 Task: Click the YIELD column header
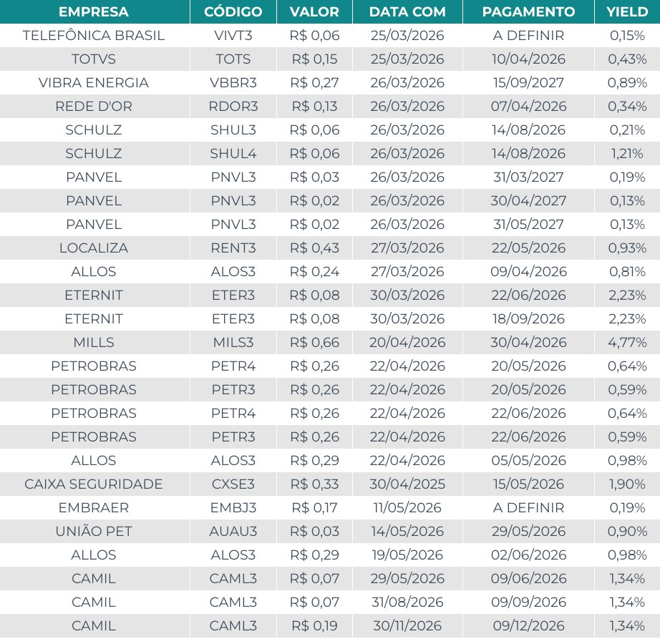point(627,11)
